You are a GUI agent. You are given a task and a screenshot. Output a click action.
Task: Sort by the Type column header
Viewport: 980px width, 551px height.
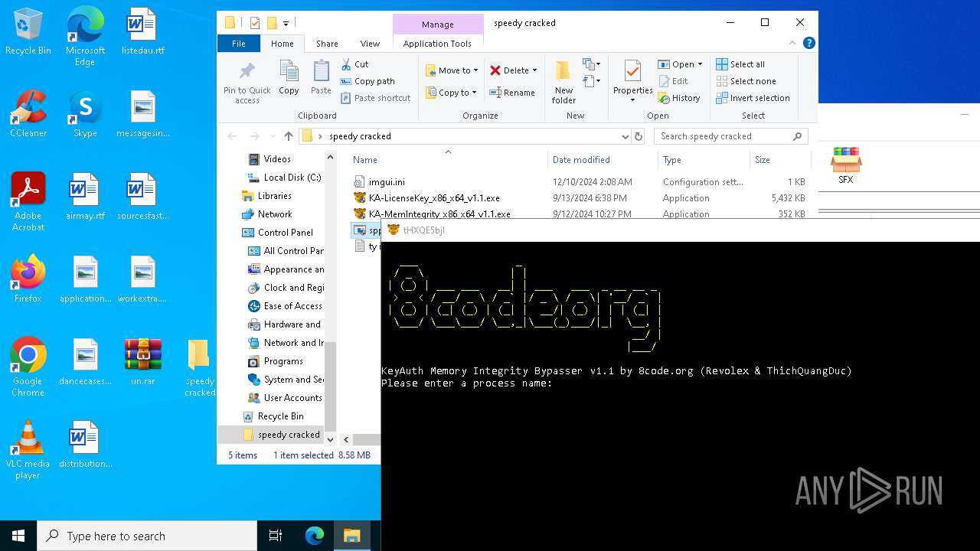pyautogui.click(x=704, y=159)
